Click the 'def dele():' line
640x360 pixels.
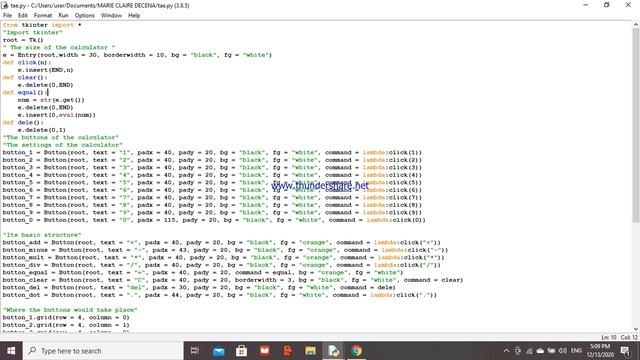tap(23, 122)
